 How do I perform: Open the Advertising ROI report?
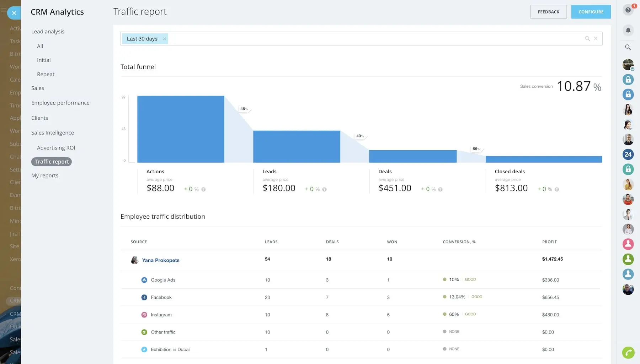[56, 148]
